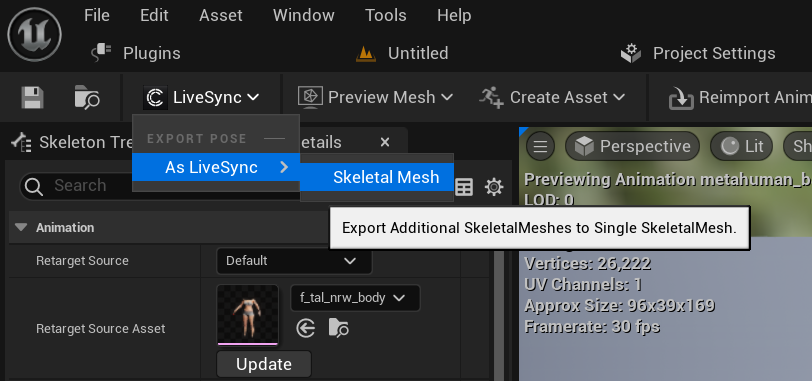This screenshot has height=381, width=812.
Task: Click the Retarget Source label
Action: pyautogui.click(x=82, y=261)
